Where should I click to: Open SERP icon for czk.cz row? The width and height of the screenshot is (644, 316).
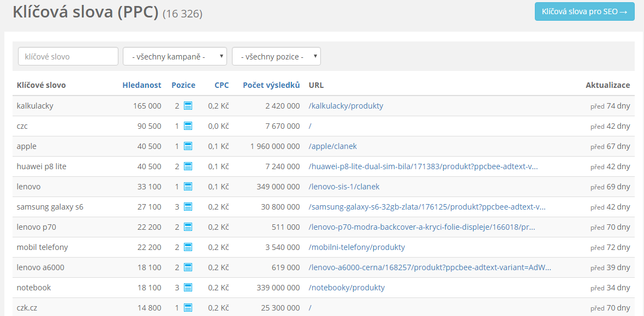[188, 308]
